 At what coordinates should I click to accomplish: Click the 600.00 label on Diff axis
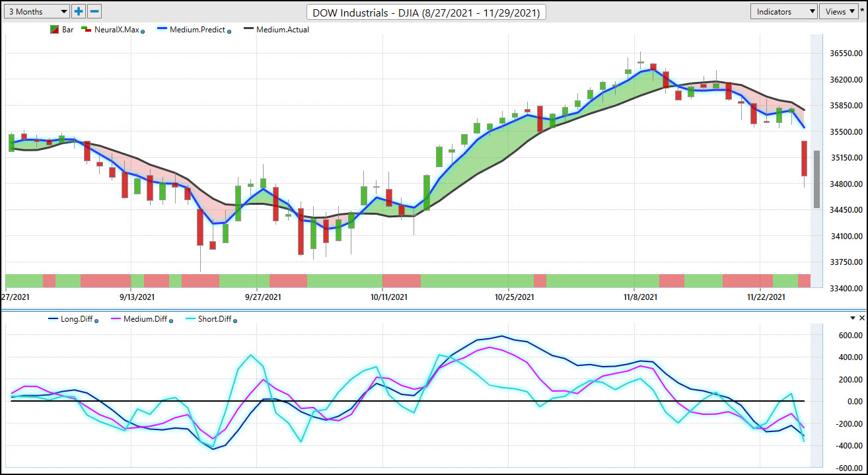click(x=851, y=335)
